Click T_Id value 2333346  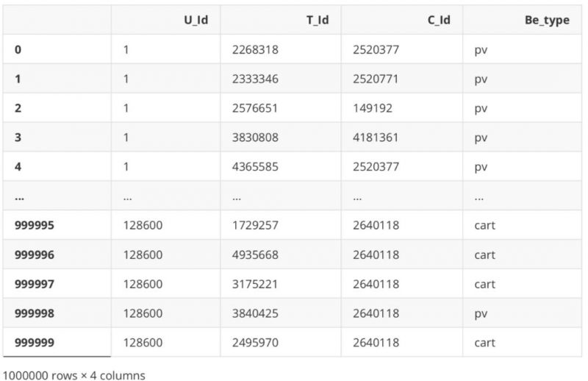pos(255,79)
